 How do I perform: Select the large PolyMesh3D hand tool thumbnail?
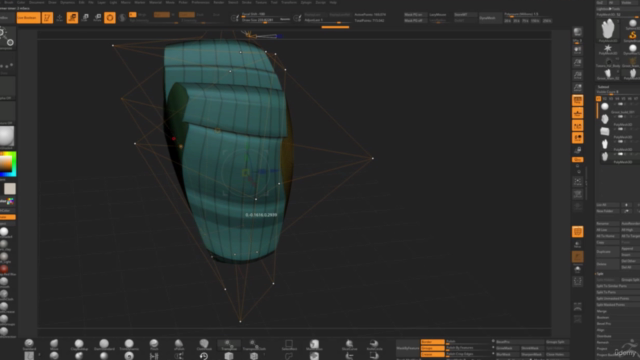coord(608,30)
